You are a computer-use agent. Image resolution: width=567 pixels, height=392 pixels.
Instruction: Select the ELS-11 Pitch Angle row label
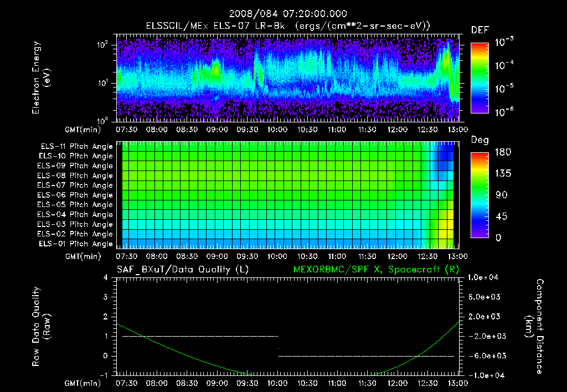[x=76, y=147]
